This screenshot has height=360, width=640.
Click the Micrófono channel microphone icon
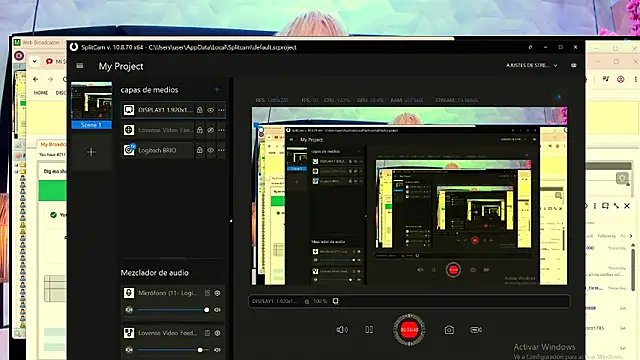coord(129,293)
